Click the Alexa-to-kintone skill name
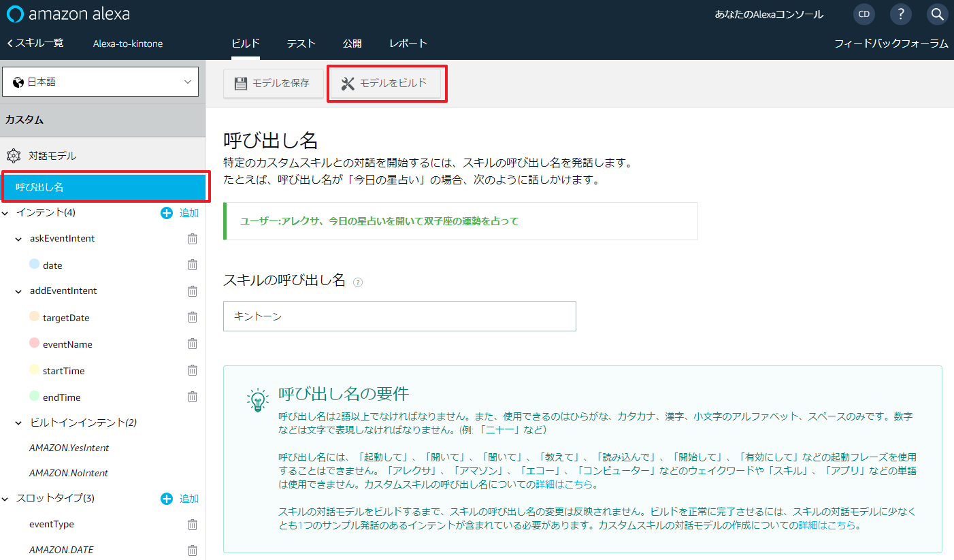 [x=128, y=44]
